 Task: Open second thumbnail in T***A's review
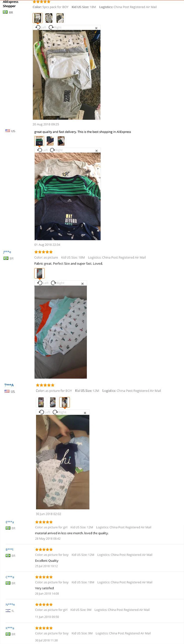[x=53, y=402]
